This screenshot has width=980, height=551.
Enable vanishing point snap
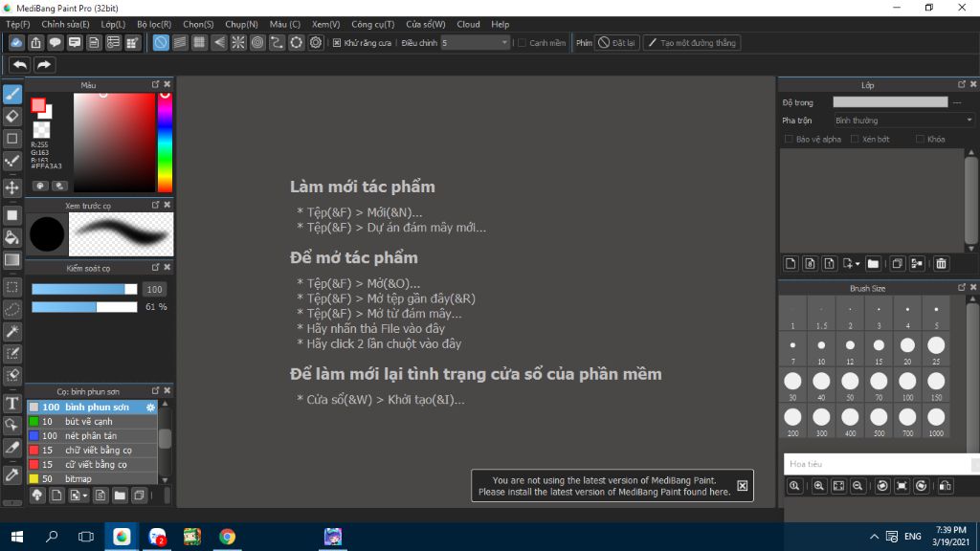point(219,43)
